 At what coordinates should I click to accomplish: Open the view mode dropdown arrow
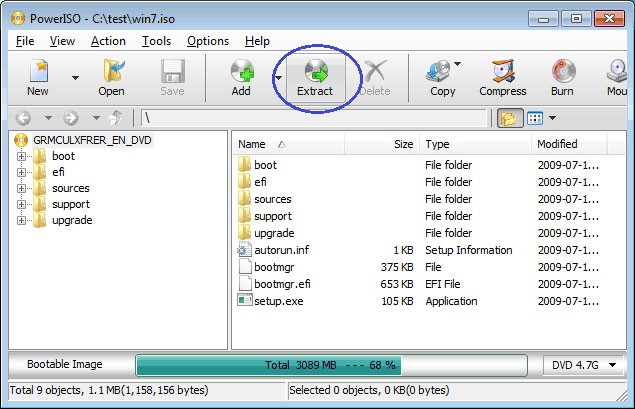(552, 118)
